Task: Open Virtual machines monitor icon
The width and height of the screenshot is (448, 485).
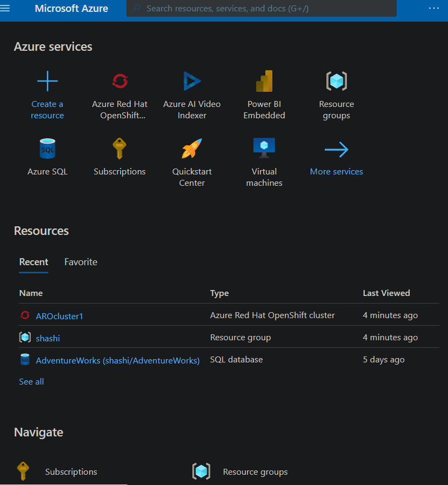Action: pyautogui.click(x=264, y=149)
